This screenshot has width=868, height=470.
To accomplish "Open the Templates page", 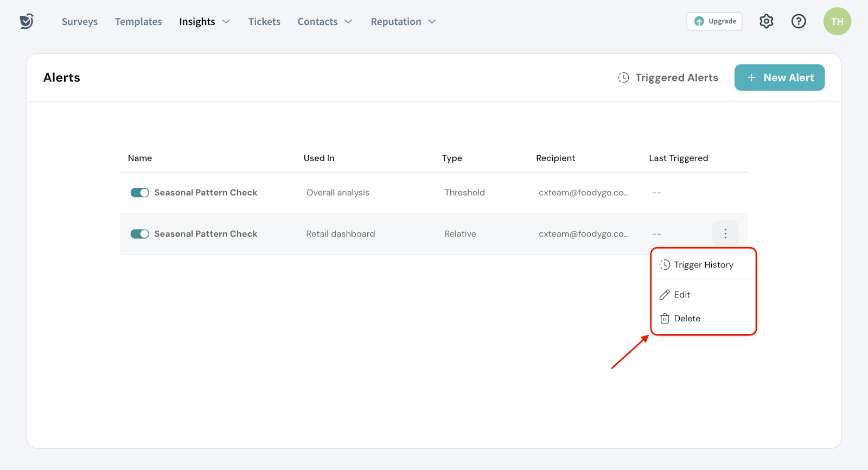I will pyautogui.click(x=138, y=22).
